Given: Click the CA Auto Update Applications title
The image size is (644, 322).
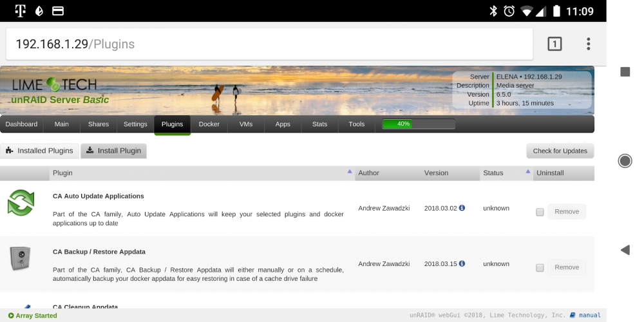Looking at the screenshot, I should 99,196.
